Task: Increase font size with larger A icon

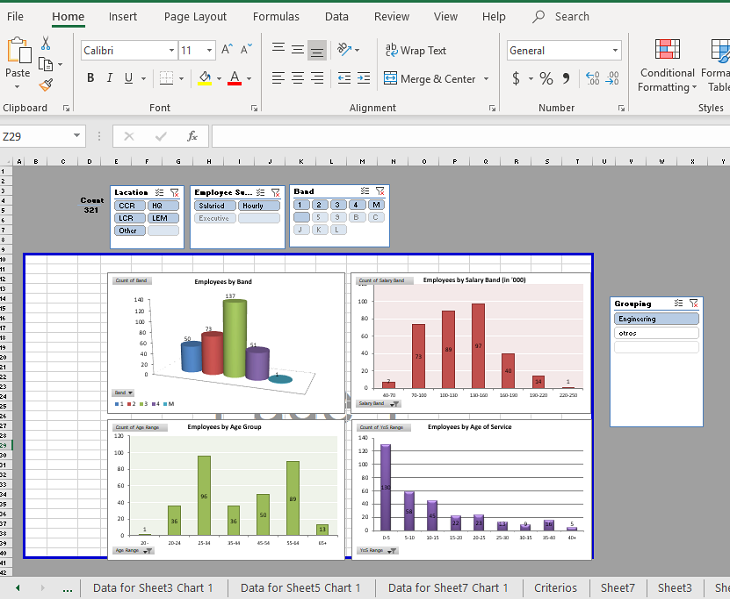Action: [x=227, y=50]
